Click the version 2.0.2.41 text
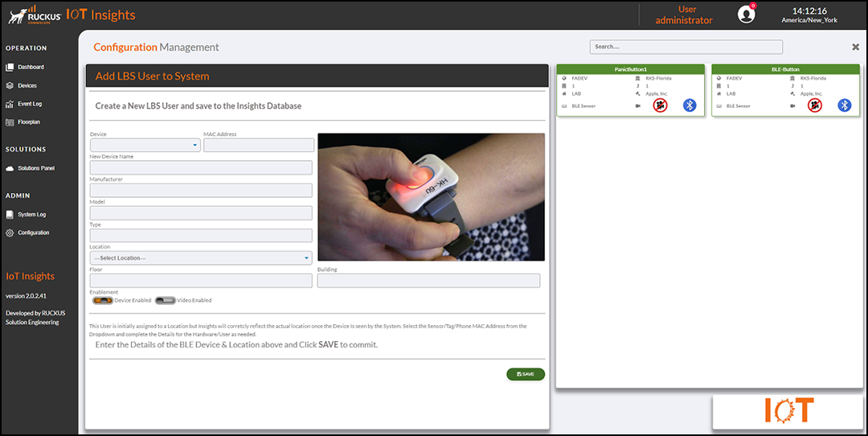The image size is (868, 436). 26,296
